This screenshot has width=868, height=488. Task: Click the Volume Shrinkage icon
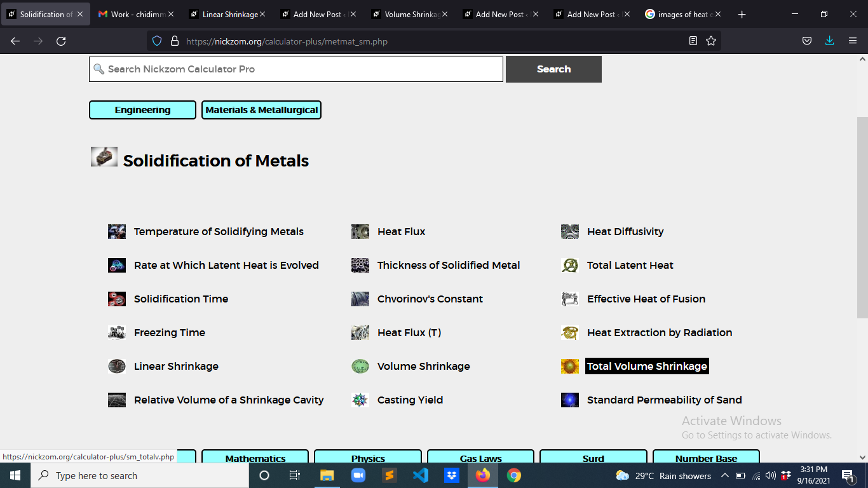point(360,366)
